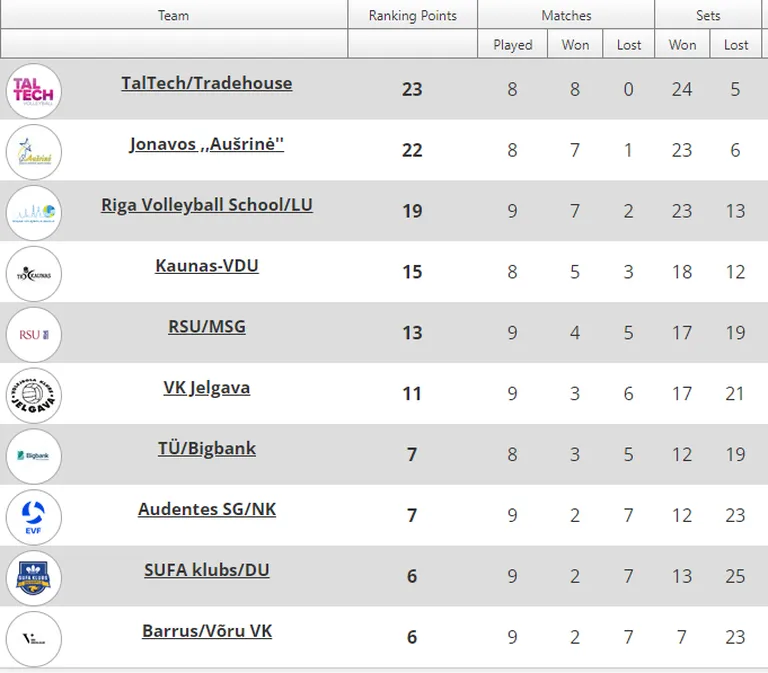Click the Barrus/Võru VK logo
Viewport: 768px width, 673px height.
coord(34,639)
